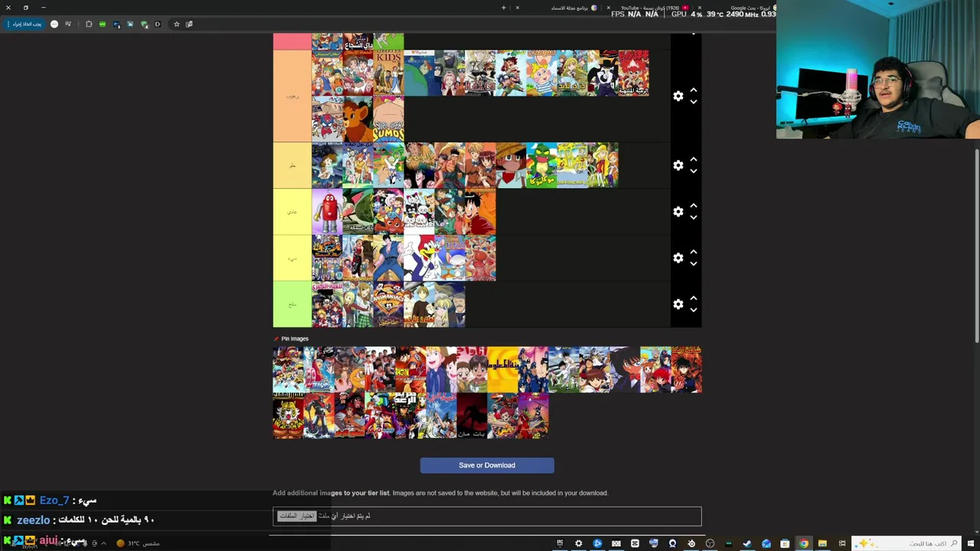Select the Woody Woodpecker thumbnail
The width and height of the screenshot is (980, 551).
pos(419,258)
